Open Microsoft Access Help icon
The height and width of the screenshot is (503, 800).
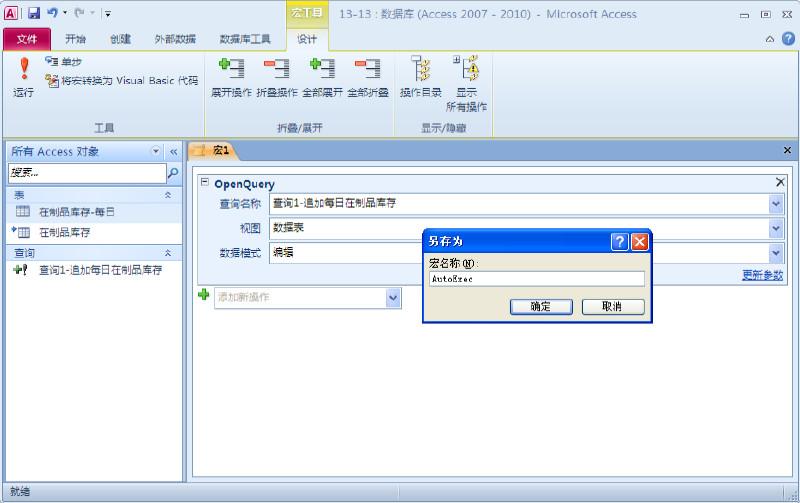(x=788, y=38)
